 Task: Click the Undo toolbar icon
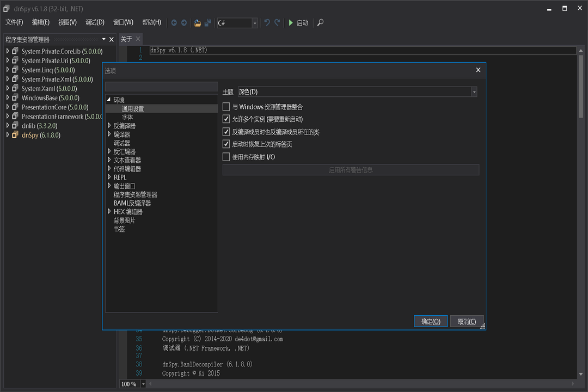coord(266,22)
